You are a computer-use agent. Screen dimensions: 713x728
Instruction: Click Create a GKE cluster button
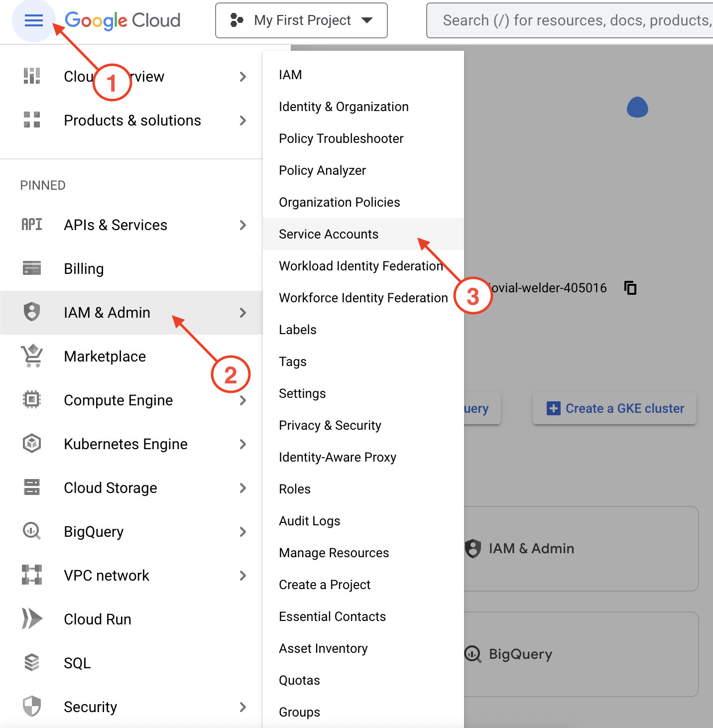click(614, 408)
